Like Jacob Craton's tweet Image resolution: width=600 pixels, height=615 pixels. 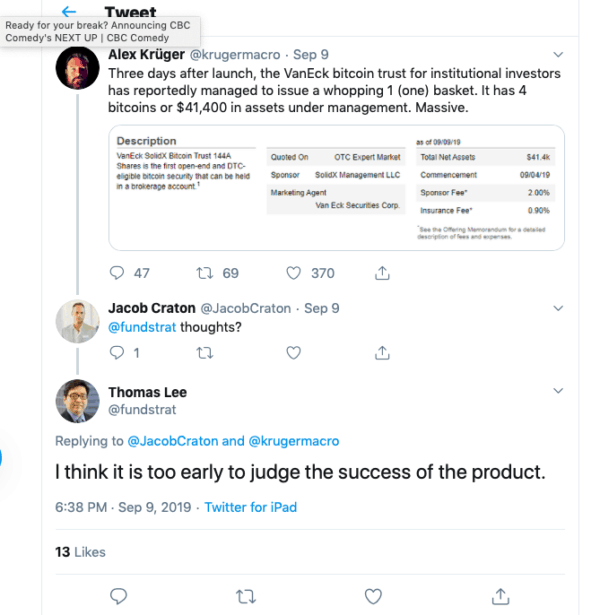[x=294, y=352]
